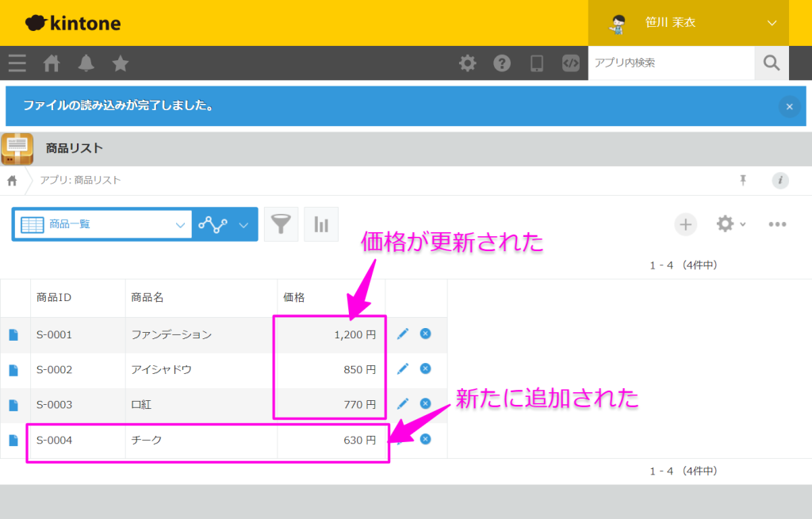Open the bar chart aggregate button

pos(321,224)
